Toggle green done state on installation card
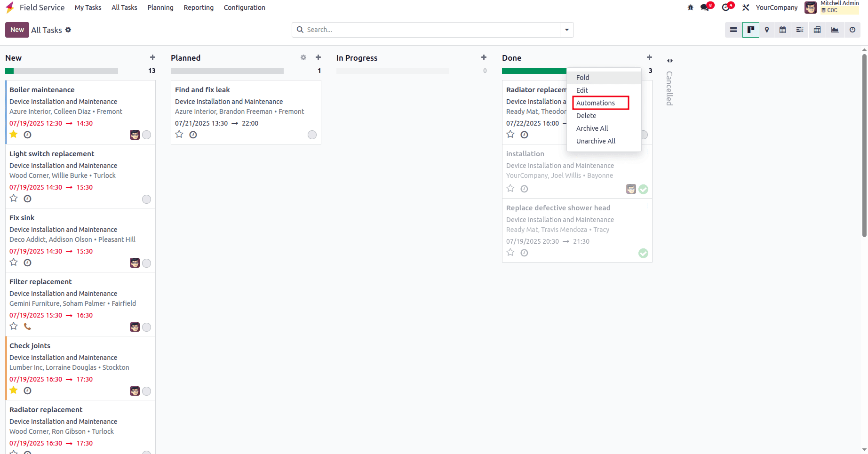The image size is (868, 454). point(644,189)
